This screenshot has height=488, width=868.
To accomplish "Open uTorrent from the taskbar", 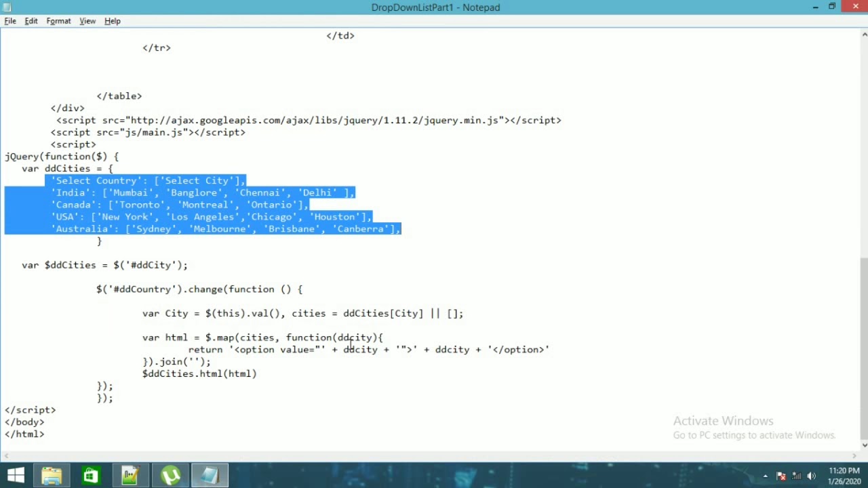I will pos(170,476).
